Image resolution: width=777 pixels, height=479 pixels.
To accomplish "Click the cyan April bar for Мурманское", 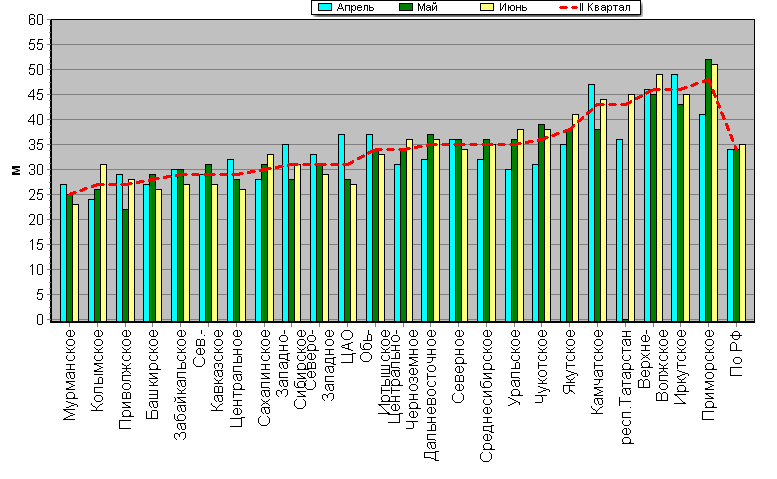I will [x=63, y=253].
